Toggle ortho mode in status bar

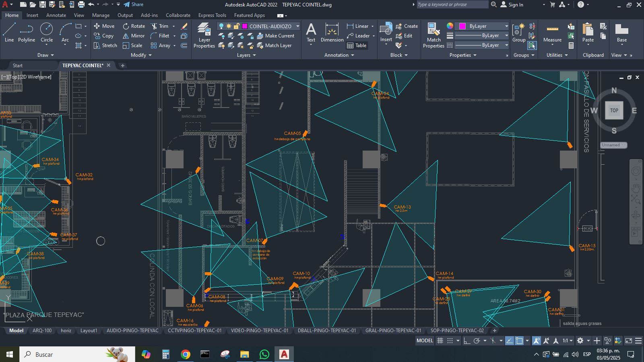(467, 341)
